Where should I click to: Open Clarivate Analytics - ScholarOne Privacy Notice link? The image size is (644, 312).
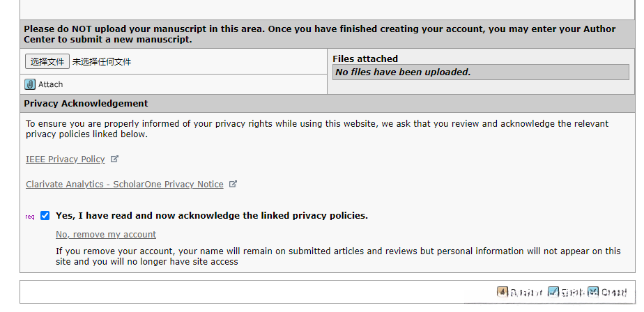[x=125, y=185]
